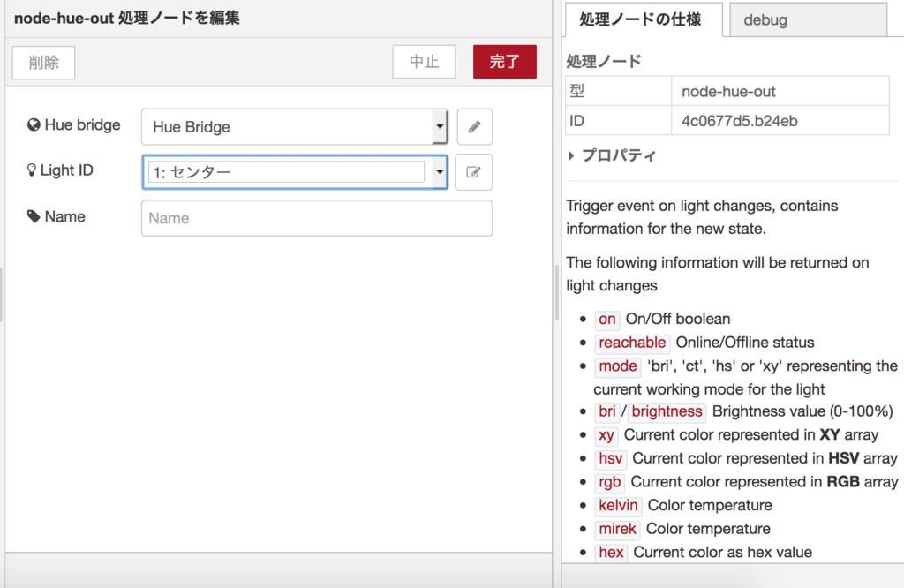The height and width of the screenshot is (588, 904).
Task: Select the 処理ノードの仕様 tab
Action: (644, 19)
